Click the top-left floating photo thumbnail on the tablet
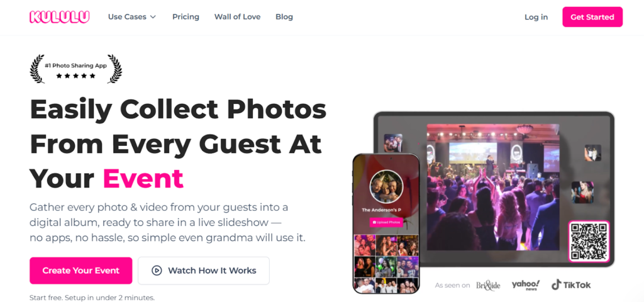644x302 pixels. click(x=393, y=143)
